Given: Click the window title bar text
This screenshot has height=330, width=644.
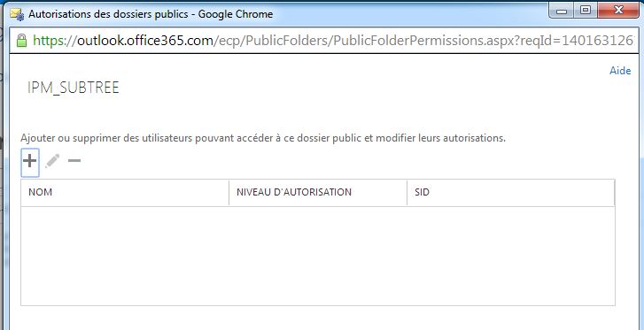Looking at the screenshot, I should tap(151, 14).
